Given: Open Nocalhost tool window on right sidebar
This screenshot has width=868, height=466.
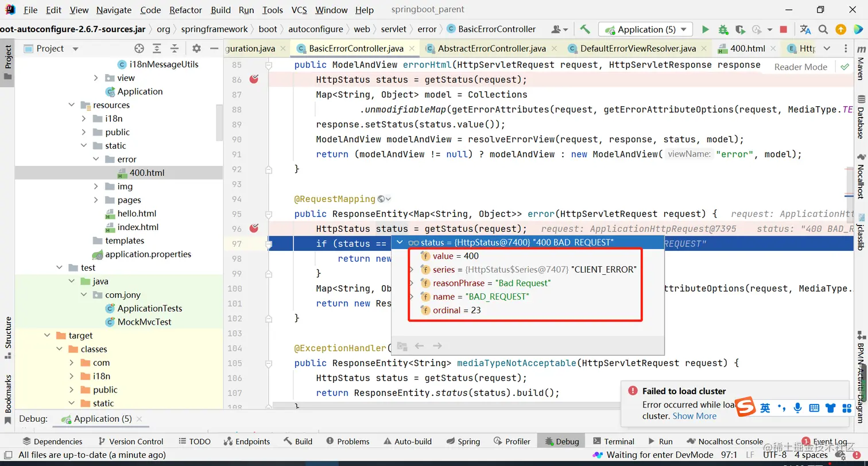Looking at the screenshot, I should pyautogui.click(x=861, y=176).
